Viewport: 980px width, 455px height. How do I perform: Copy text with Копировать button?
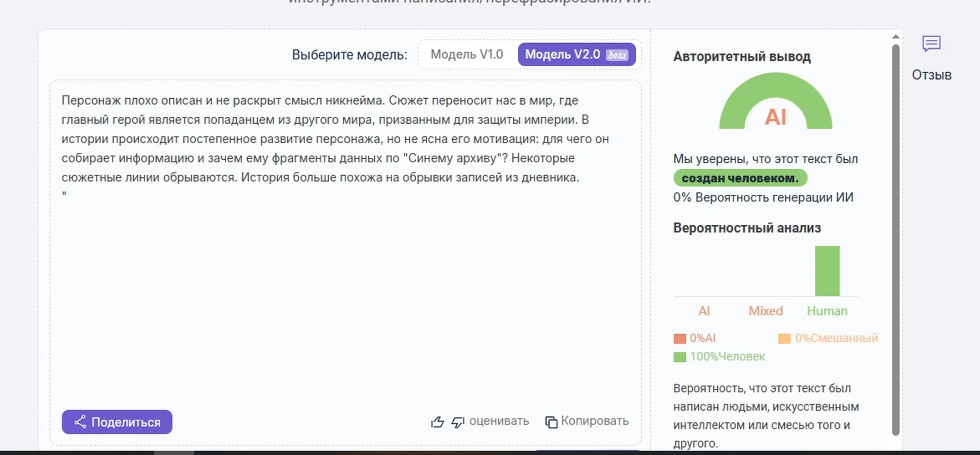pyautogui.click(x=587, y=421)
